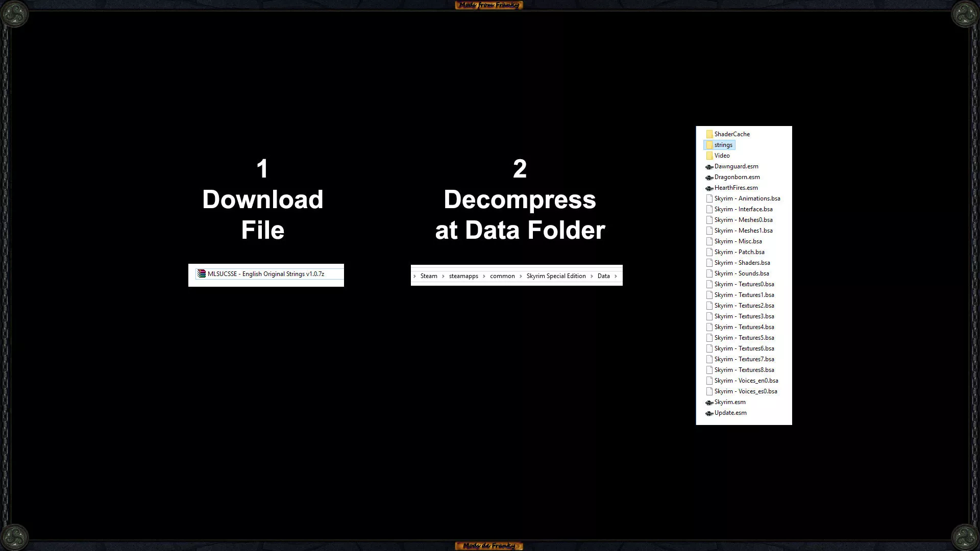Screen dimensions: 980x551
Task: Click the Dragonborn.esm plugin icon
Action: tap(709, 178)
